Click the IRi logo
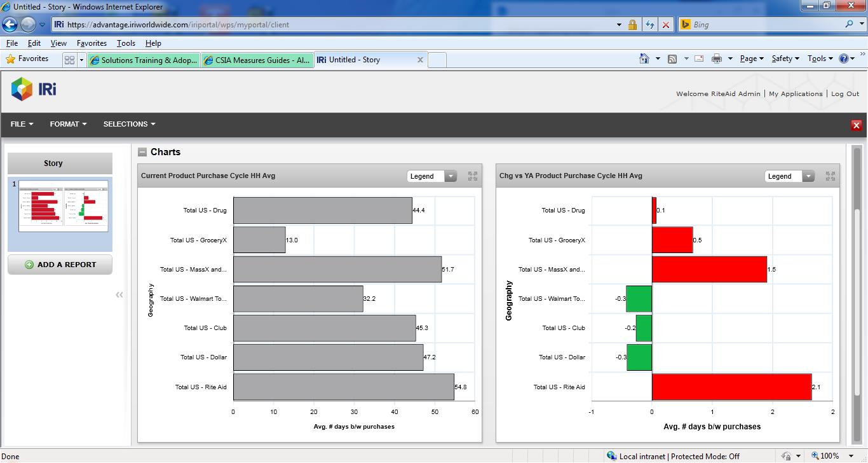868x463 pixels. (34, 89)
